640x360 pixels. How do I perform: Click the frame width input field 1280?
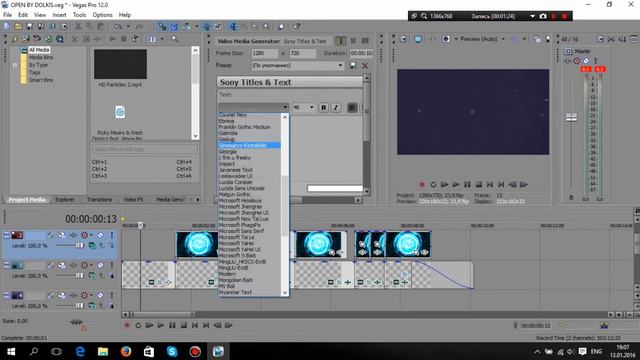(x=264, y=53)
